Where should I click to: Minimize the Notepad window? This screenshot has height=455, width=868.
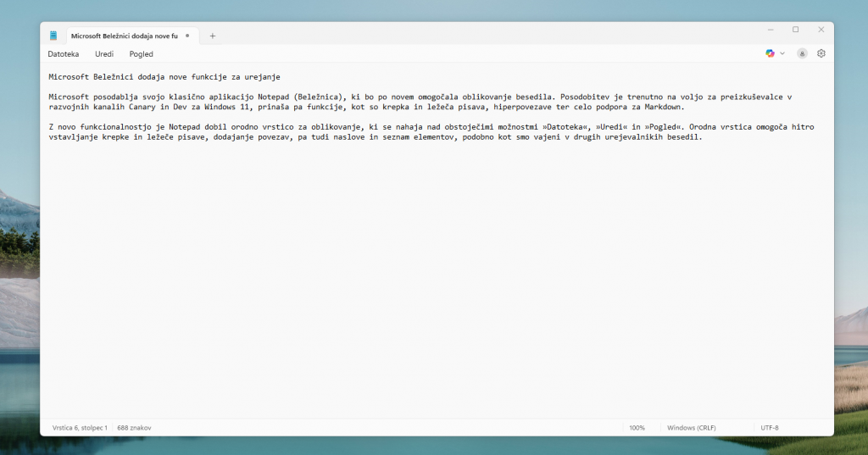click(x=770, y=30)
